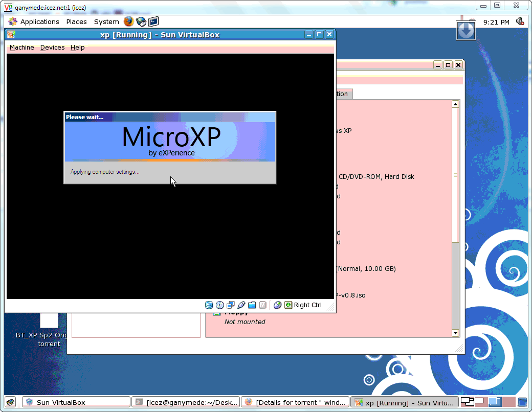Click the 'xp [Running] - Sun VirtualBox' title bar
This screenshot has width=532, height=412.
(x=160, y=35)
